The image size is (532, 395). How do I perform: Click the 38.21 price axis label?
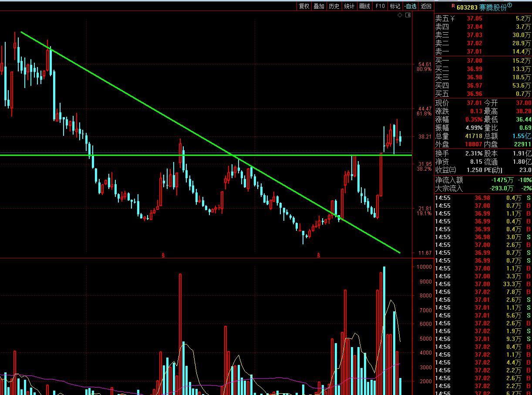click(x=424, y=136)
